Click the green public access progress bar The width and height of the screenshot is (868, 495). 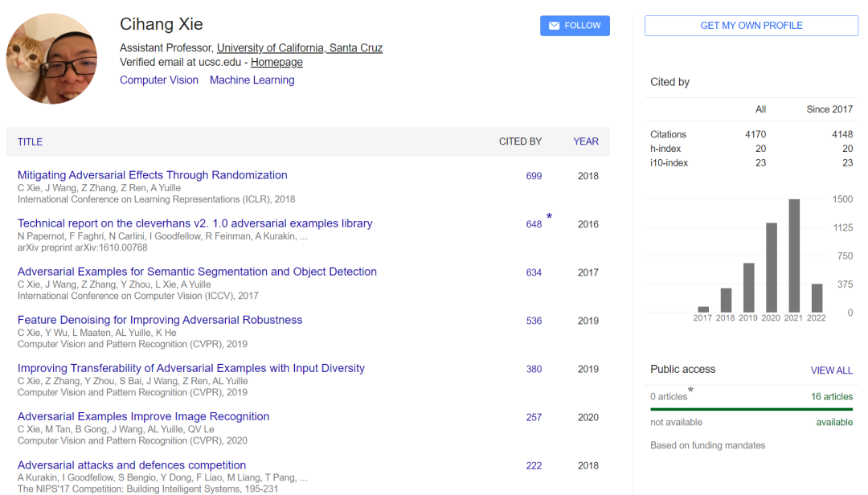click(x=751, y=409)
